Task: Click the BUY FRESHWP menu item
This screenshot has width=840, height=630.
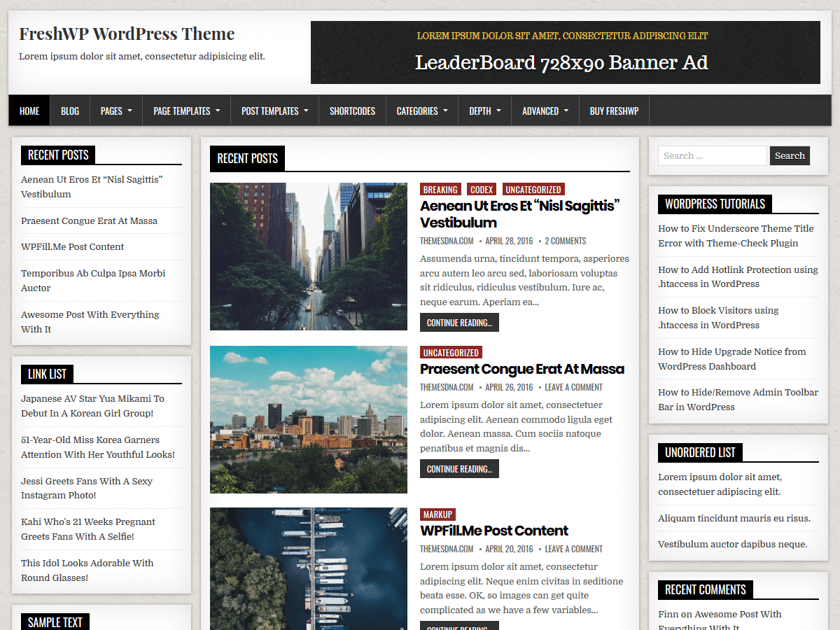Action: tap(614, 110)
